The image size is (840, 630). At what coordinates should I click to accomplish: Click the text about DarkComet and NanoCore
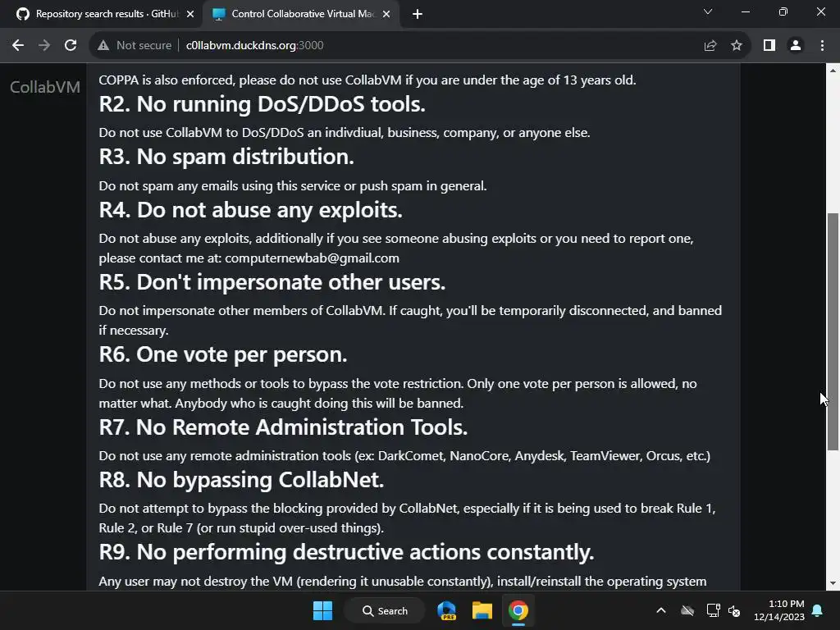[404, 456]
